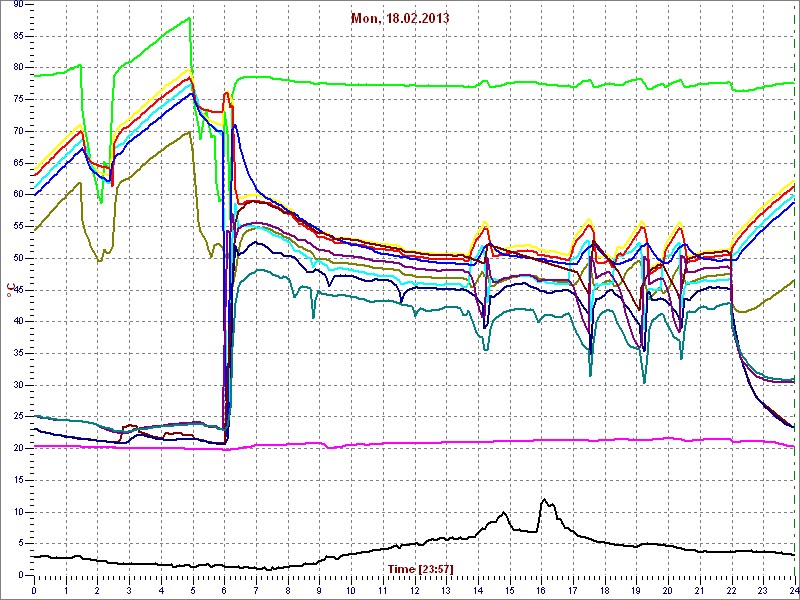
Task: Pick hour 18 on the time axis
Action: [x=605, y=590]
